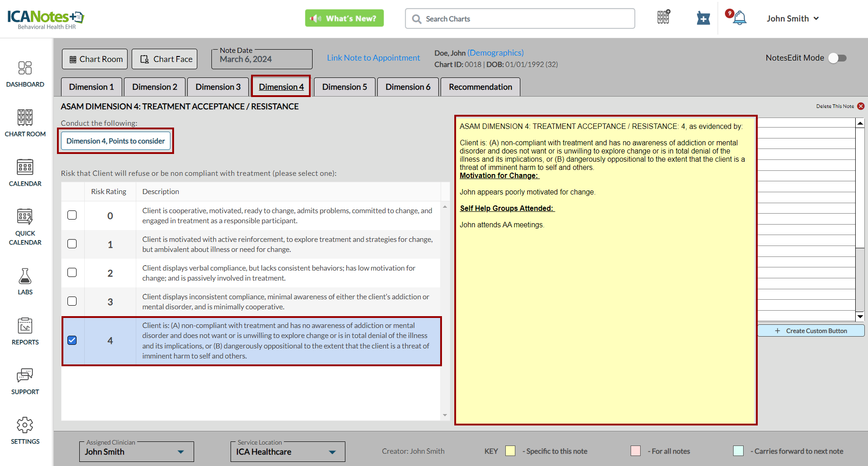Click Dimension 4, Points to consider button

116,141
